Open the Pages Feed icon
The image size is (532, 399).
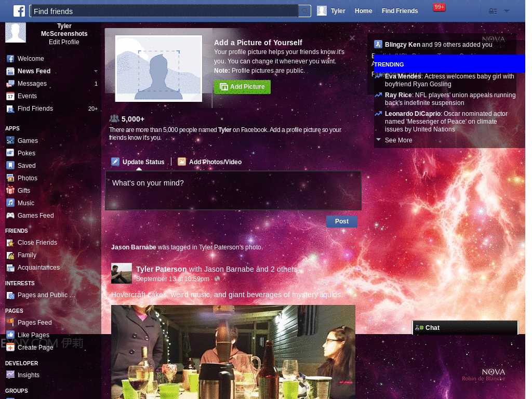point(10,322)
